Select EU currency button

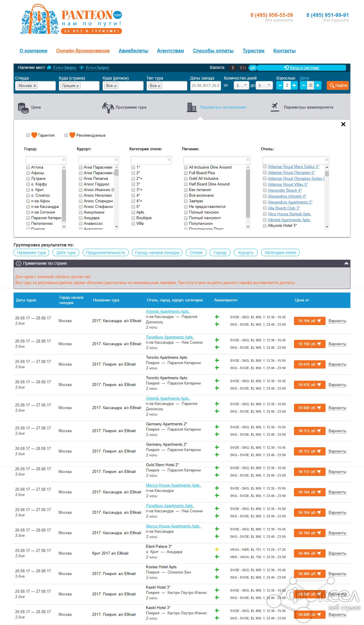(x=243, y=68)
